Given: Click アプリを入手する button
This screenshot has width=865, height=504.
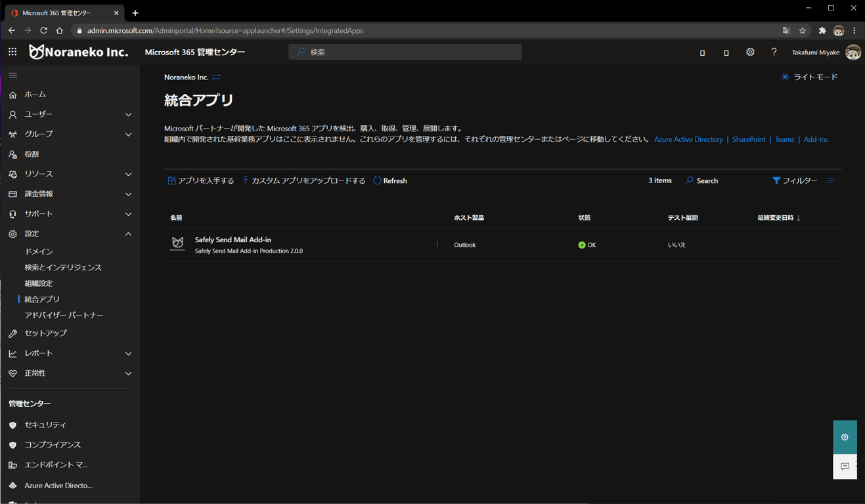Looking at the screenshot, I should [201, 180].
